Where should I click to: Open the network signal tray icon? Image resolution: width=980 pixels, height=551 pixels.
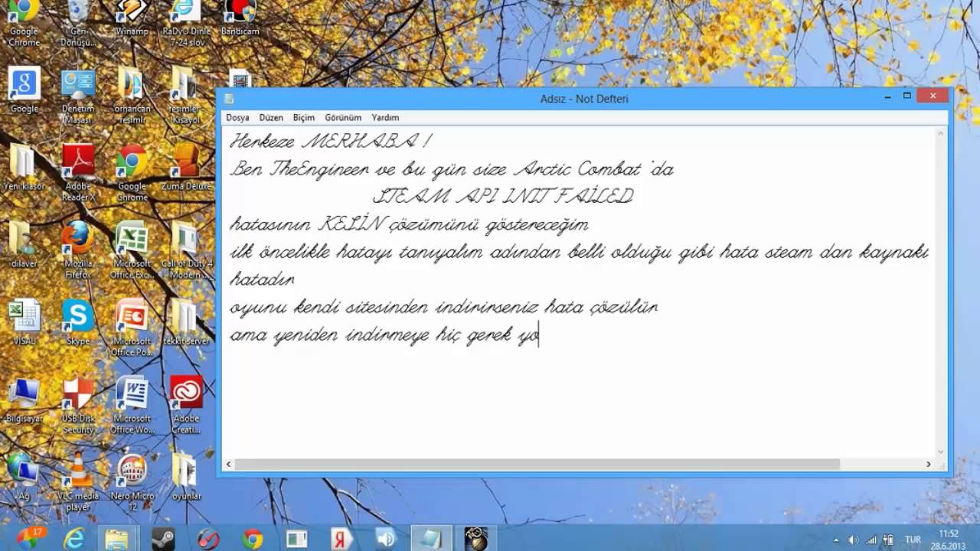872,540
